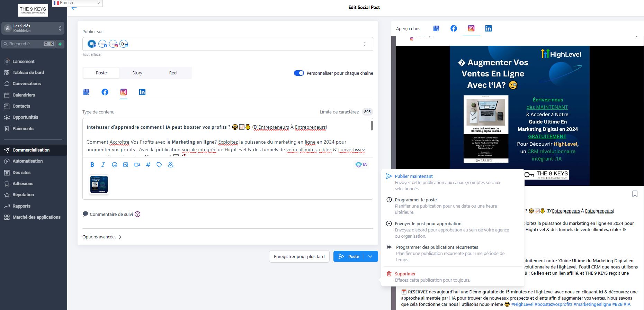Select the Google Business channel icon under Poste
This screenshot has height=310, width=644.
(86, 92)
